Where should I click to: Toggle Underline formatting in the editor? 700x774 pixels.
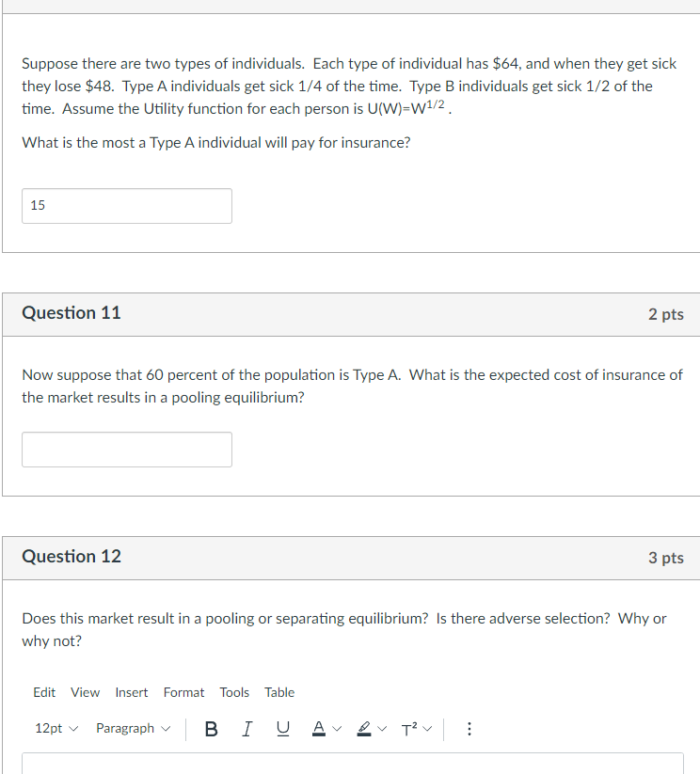coord(283,729)
